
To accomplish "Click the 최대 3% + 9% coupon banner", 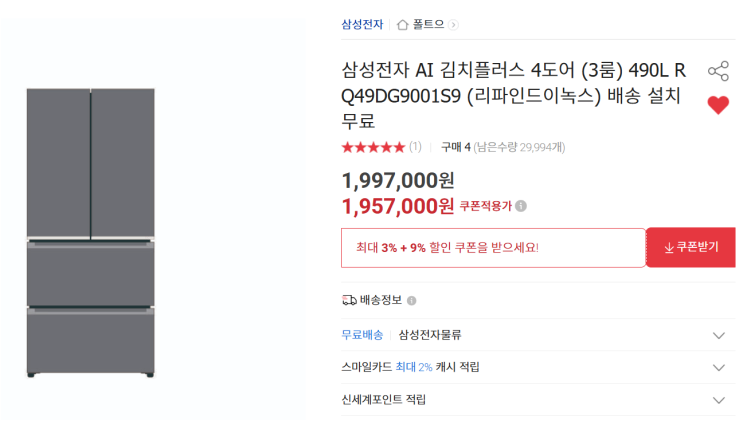I will [x=492, y=248].
